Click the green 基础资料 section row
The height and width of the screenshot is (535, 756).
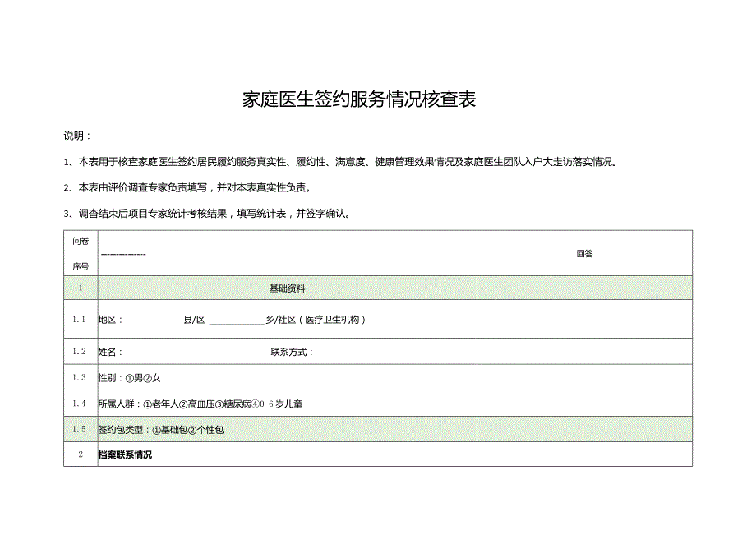[288, 287]
